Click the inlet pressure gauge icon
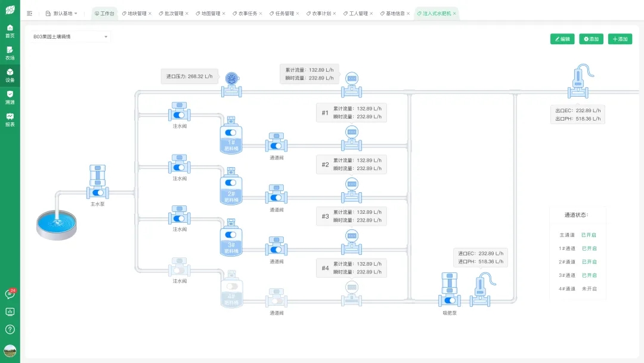 coord(231,78)
